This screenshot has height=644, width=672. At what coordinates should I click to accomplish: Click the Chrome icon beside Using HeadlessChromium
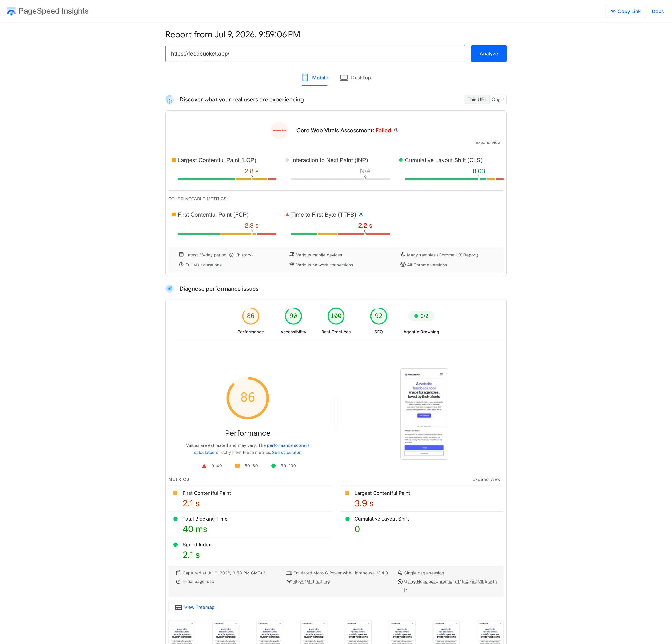[x=400, y=582]
